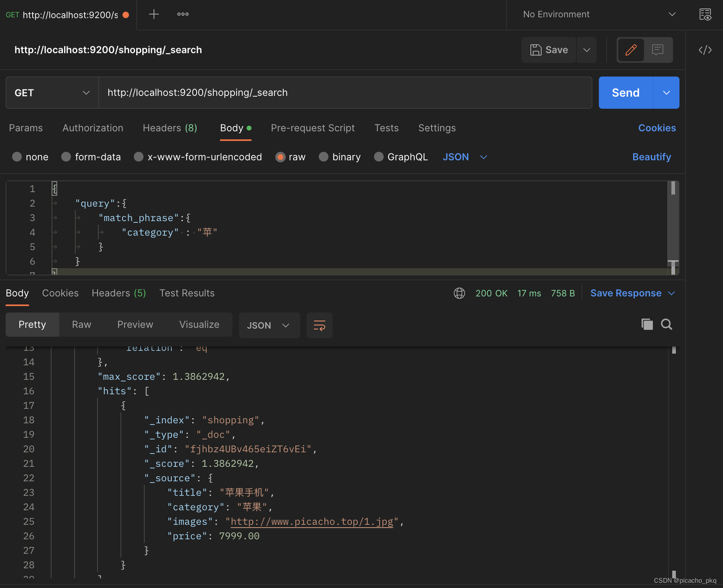Search the response with magnifier icon

(667, 324)
